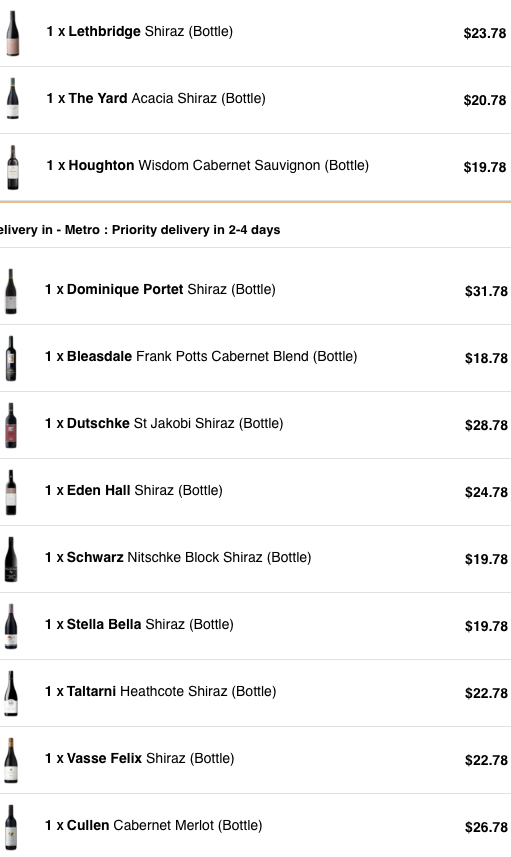Select the Bleasdale Frank Potts bottle thumbnail
This screenshot has width=511, height=857.
tap(11, 359)
